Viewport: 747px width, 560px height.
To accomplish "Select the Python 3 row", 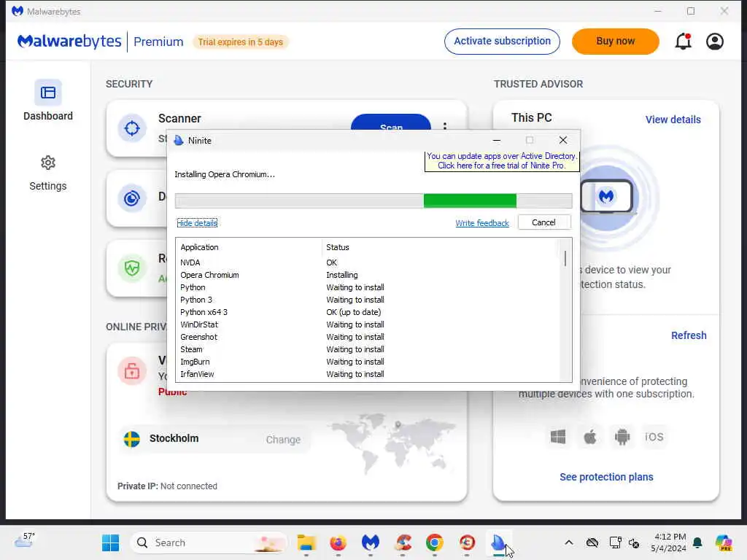I will point(367,300).
